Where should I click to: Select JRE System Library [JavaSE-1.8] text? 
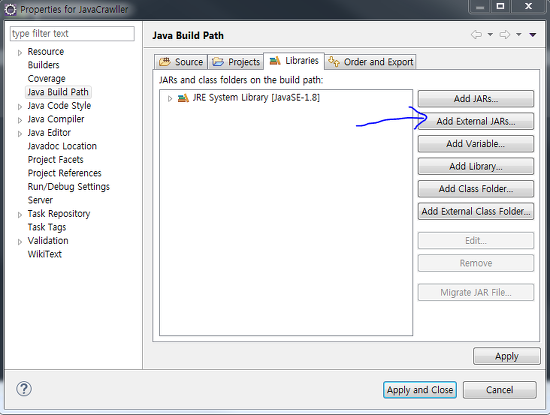pyautogui.click(x=256, y=98)
